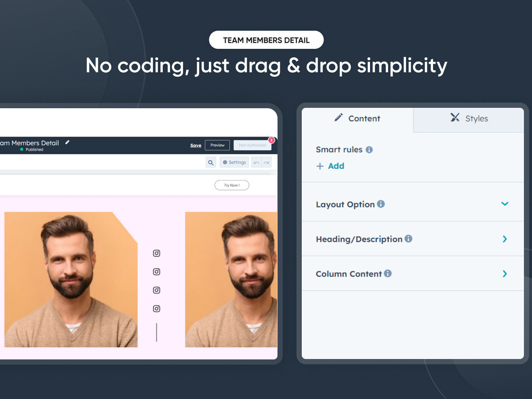Screen dimensions: 532x399
Task: Click the Smart rules info icon
Action: pyautogui.click(x=369, y=149)
